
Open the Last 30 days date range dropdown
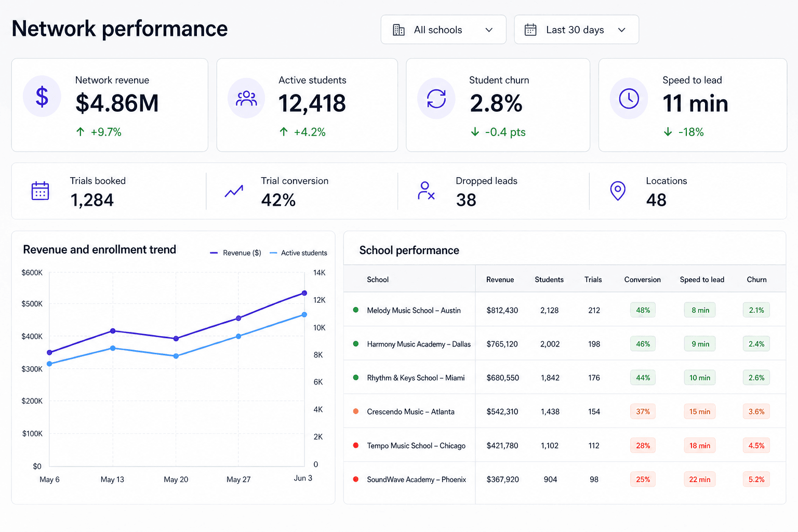[x=577, y=30]
